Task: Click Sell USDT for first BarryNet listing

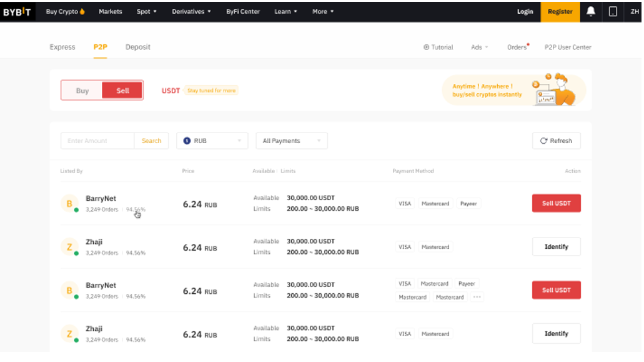Action: point(556,203)
